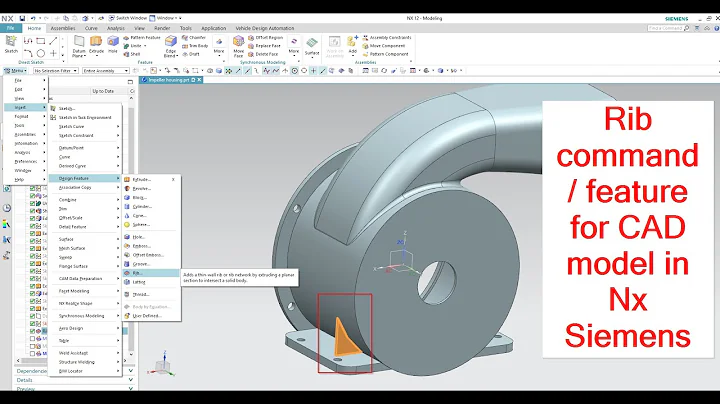Click the Replace Face command
The width and height of the screenshot is (720, 404).
tap(264, 46)
